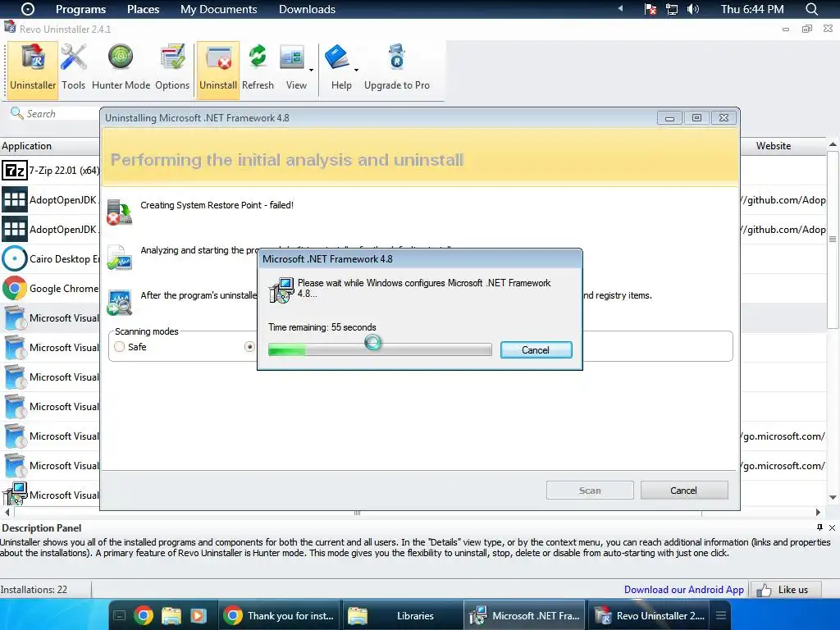
Task: Click the leftover scan step icon
Action: (x=120, y=302)
